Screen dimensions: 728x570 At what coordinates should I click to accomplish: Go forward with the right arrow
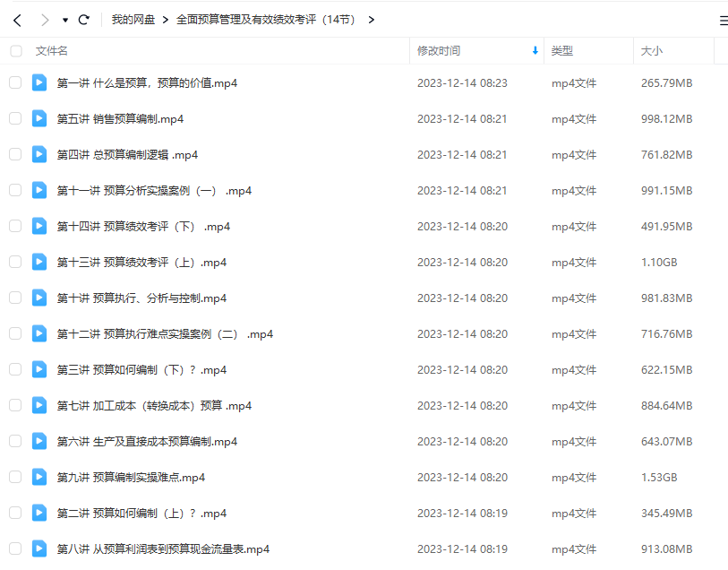pyautogui.click(x=45, y=20)
